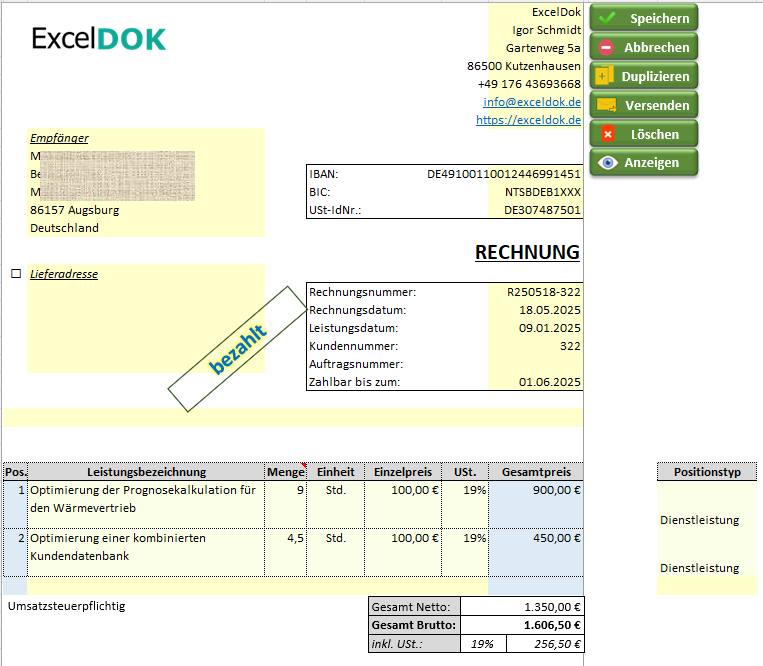Select recipient city cell 86157 Augsburg
763x666 pixels.
[74, 210]
